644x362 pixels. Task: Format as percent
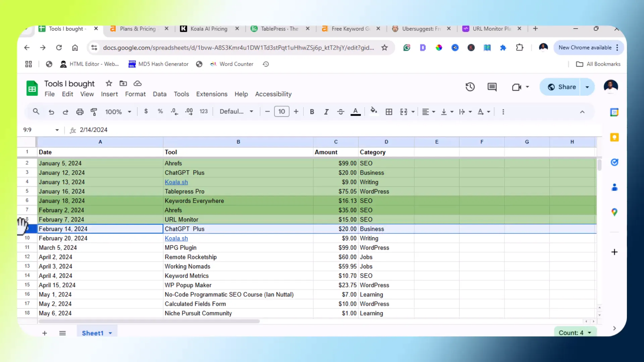160,111
